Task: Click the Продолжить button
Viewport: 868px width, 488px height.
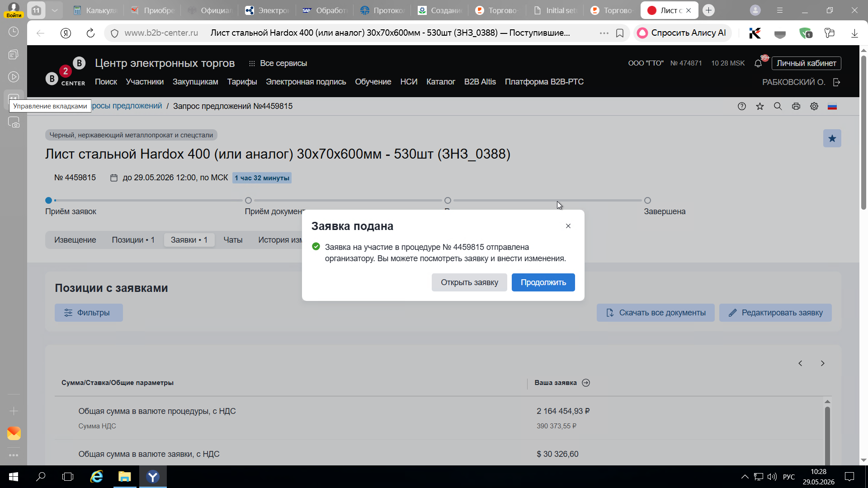Action: coord(543,282)
